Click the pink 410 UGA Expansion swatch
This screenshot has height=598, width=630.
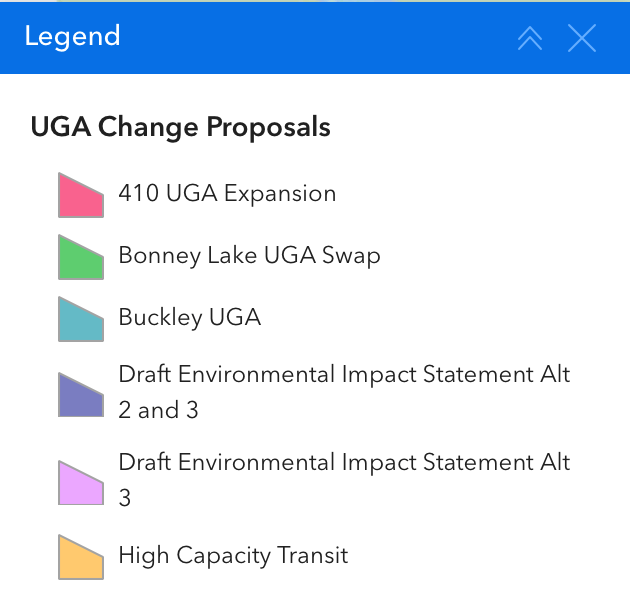point(81,196)
